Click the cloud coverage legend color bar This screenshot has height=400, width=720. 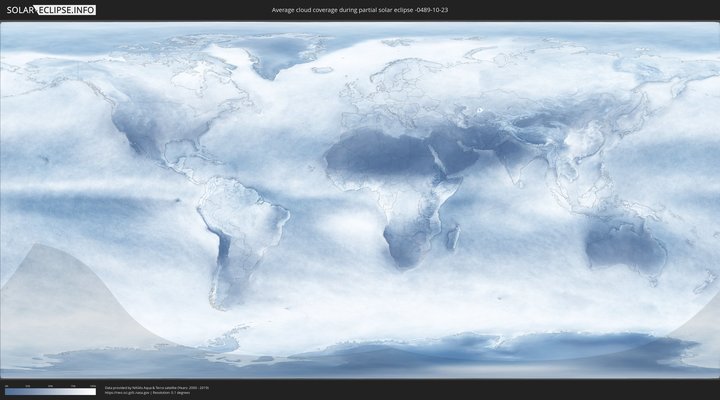tap(50, 391)
